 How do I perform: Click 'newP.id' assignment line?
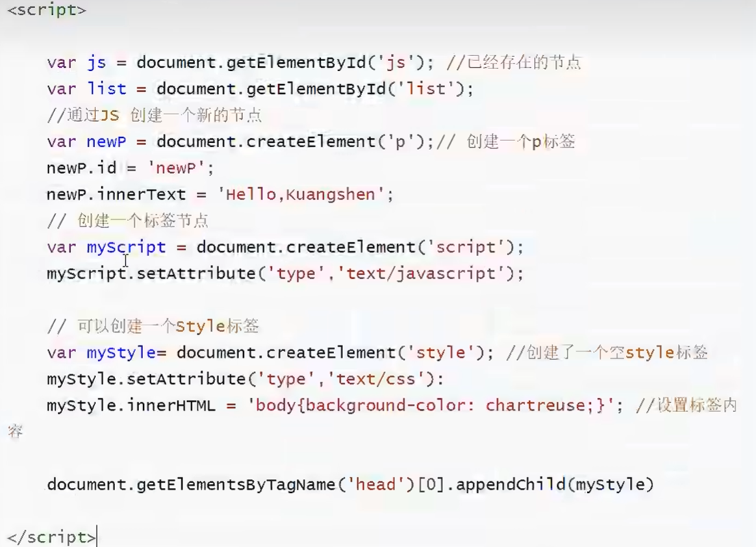click(130, 168)
